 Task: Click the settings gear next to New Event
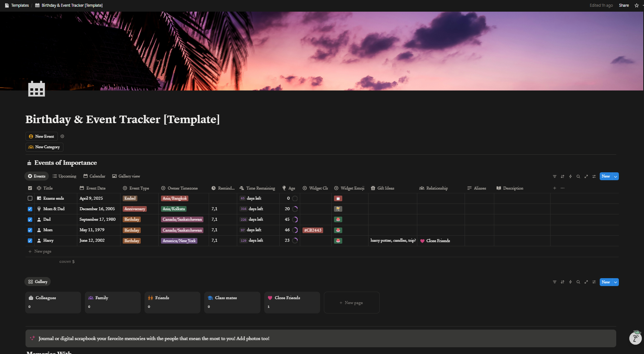click(x=62, y=136)
